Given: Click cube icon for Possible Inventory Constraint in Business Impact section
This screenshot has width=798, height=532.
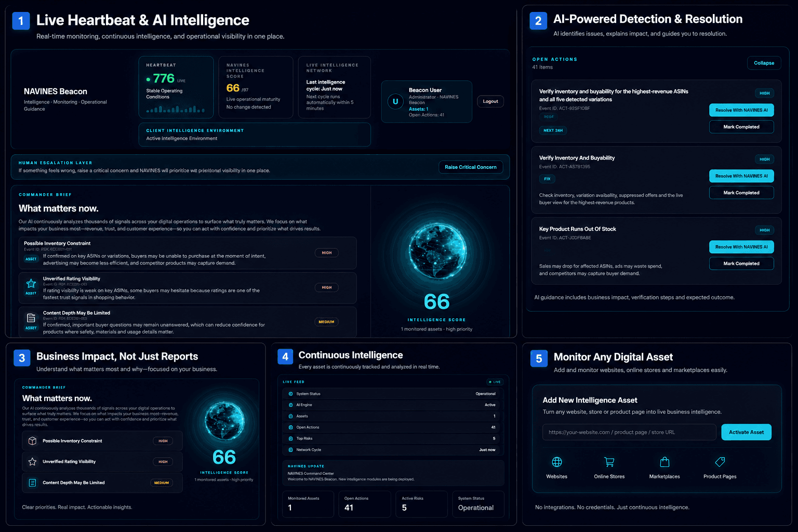Looking at the screenshot, I should pyautogui.click(x=32, y=441).
